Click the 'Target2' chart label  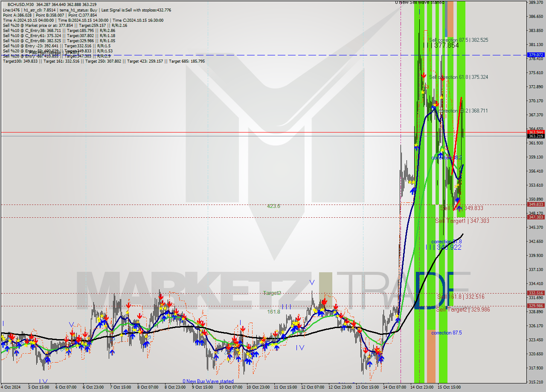[272, 293]
